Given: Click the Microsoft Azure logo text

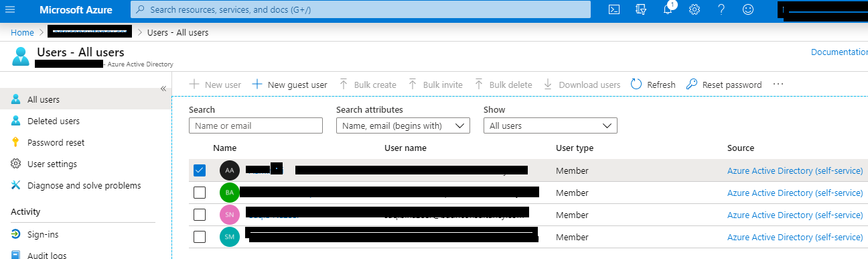Looking at the screenshot, I should click(76, 10).
